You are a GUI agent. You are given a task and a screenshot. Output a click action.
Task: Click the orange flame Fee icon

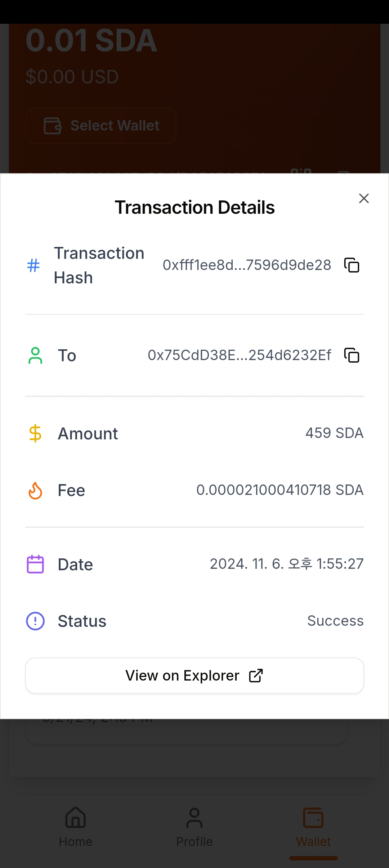point(35,491)
